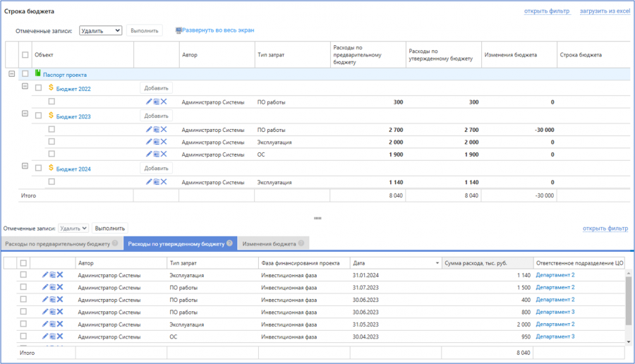The width and height of the screenshot is (635, 364).
Task: Click the down arrow of the expenses grid scrollbar
Action: pyautogui.click(x=629, y=341)
